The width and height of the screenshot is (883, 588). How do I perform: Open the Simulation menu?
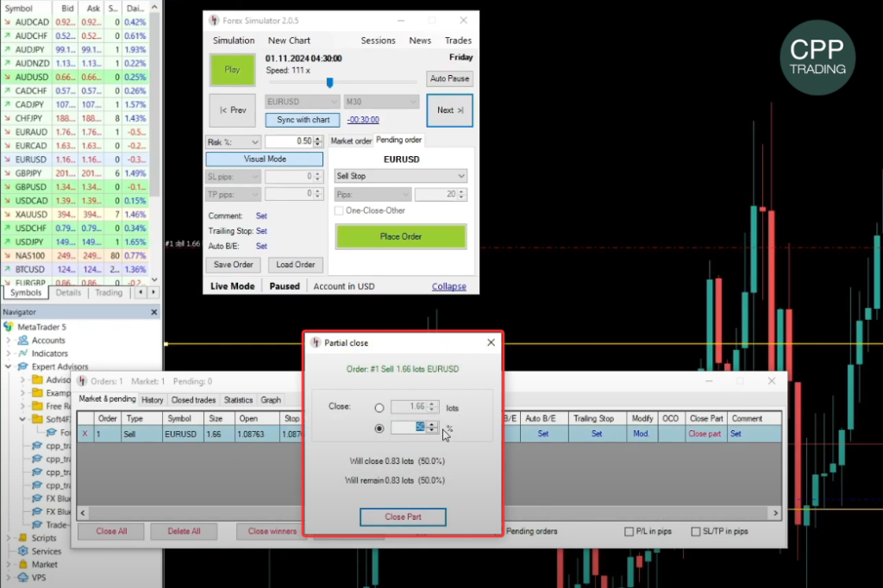(234, 41)
